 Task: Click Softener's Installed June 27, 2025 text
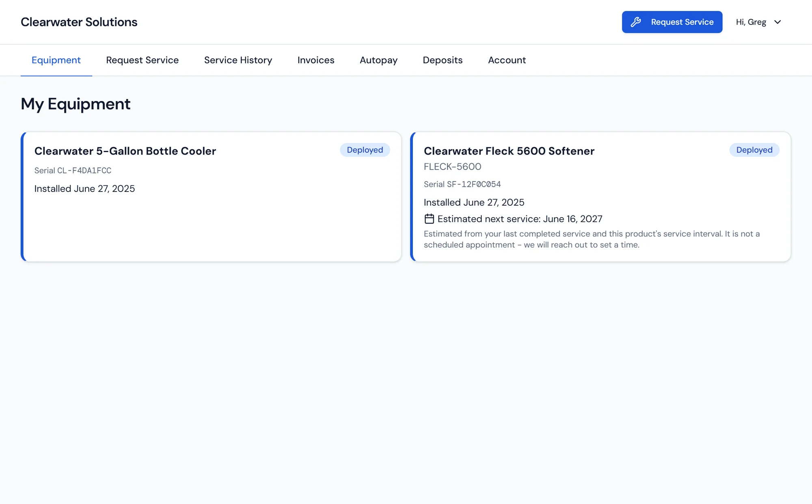474,202
